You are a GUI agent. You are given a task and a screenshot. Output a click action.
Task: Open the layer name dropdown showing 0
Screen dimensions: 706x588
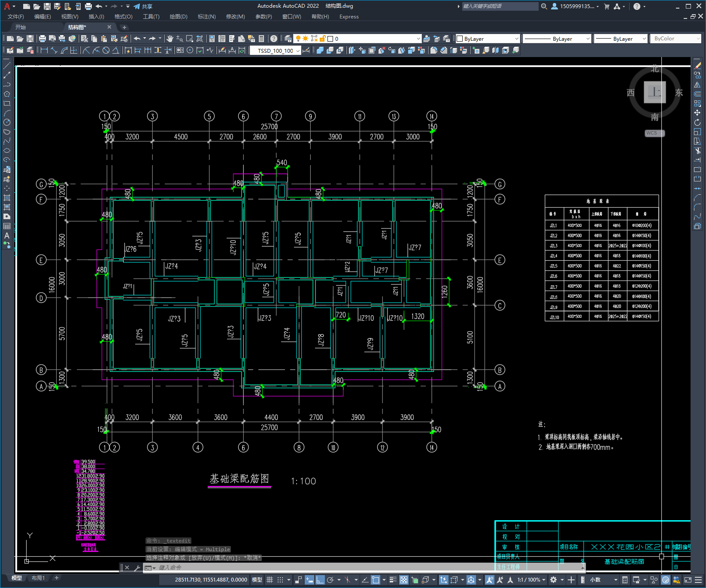pyautogui.click(x=358, y=39)
